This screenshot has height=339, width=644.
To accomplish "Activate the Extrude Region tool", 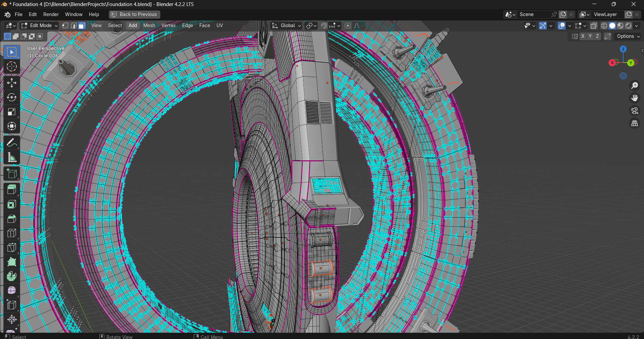I will point(12,190).
